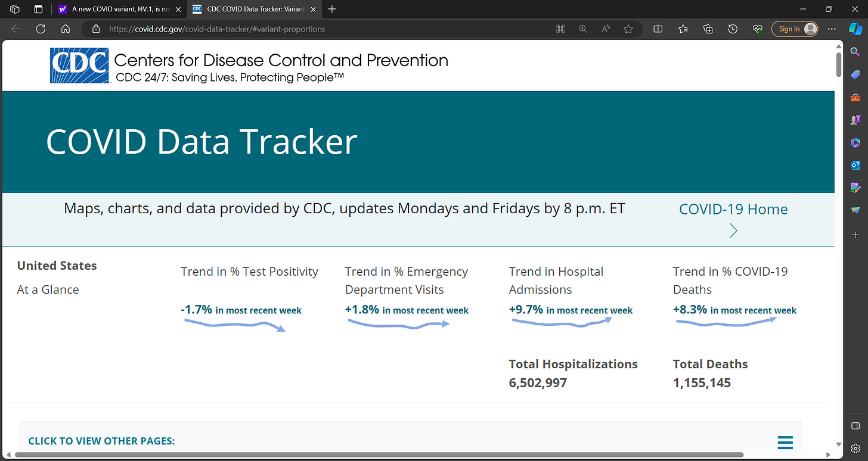Open sidebar Games chess icon

[855, 120]
